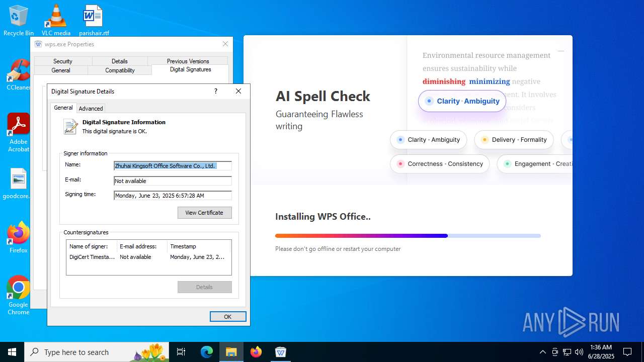Viewport: 644px width, 362px height.
Task: Click the help question mark in Digital Signature Details
Action: [216, 91]
